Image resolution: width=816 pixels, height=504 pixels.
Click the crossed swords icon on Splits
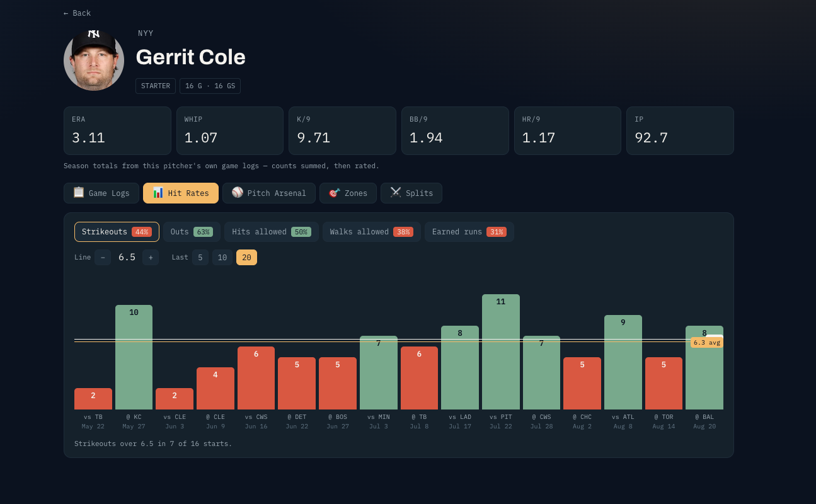pos(396,193)
